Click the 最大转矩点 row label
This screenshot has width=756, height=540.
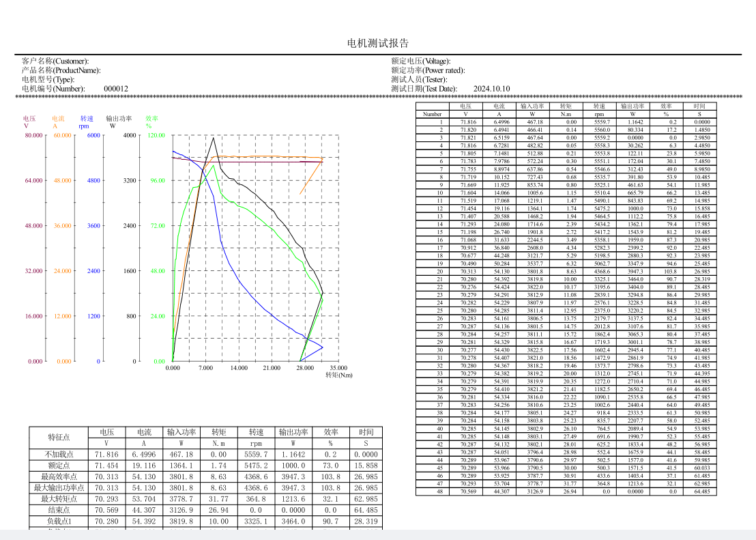(x=59, y=499)
